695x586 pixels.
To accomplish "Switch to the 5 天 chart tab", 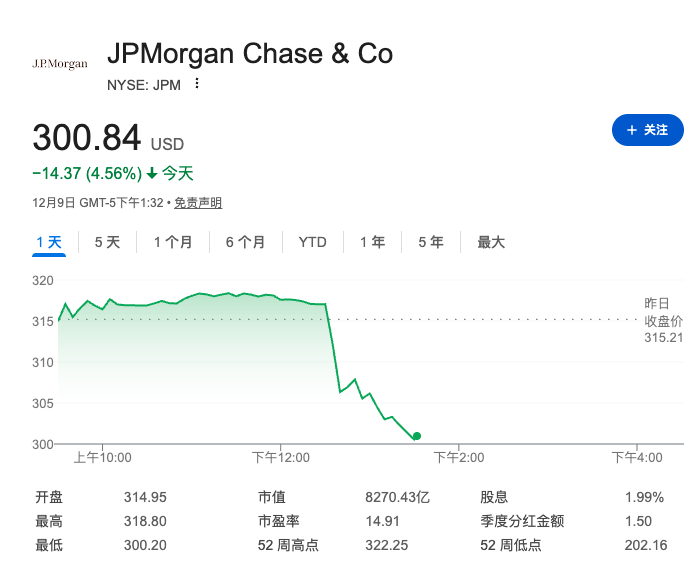I will (x=107, y=242).
